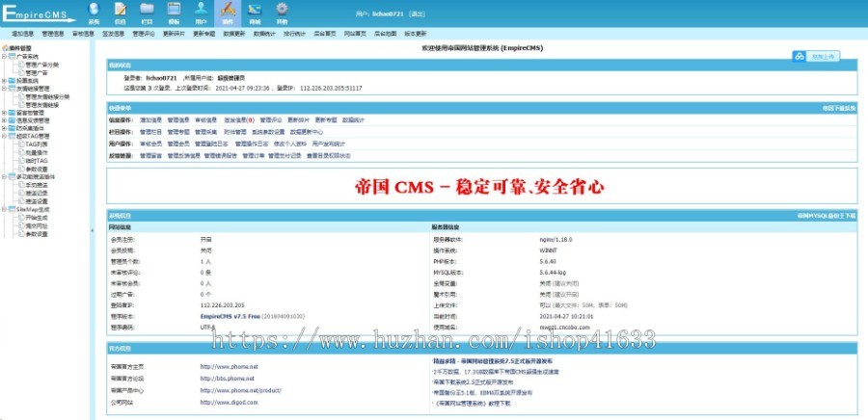This screenshot has height=420, width=868.
Task: Click 数据更新中心 in the quick menu
Action: (307, 132)
